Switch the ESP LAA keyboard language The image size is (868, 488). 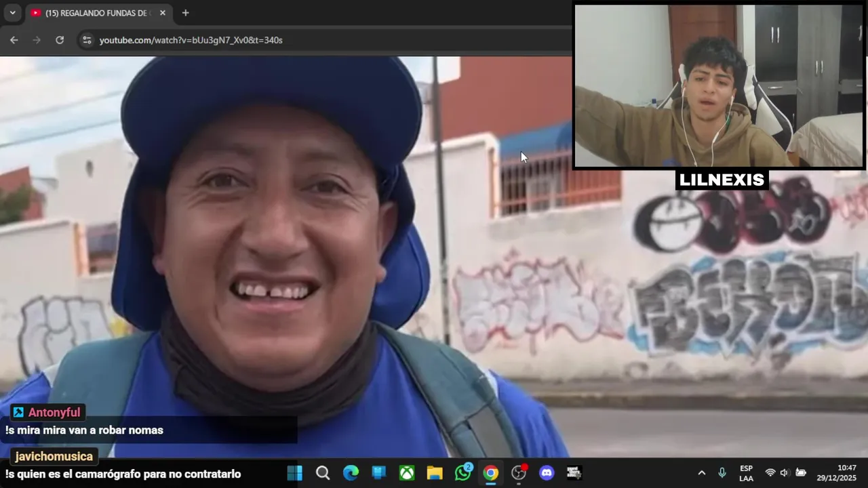pyautogui.click(x=746, y=473)
